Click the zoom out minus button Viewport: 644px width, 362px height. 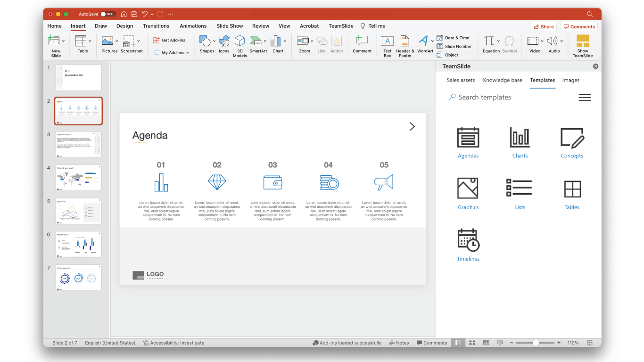511,343
